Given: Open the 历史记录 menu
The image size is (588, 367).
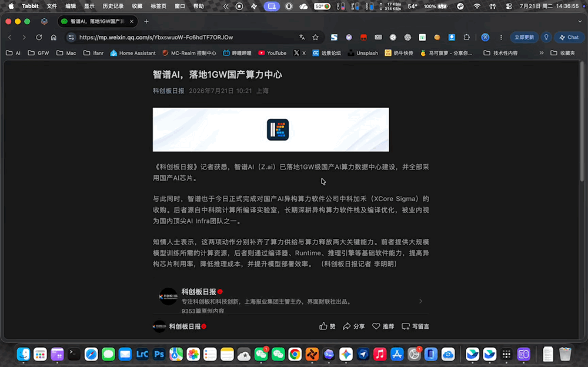Looking at the screenshot, I should point(113,6).
